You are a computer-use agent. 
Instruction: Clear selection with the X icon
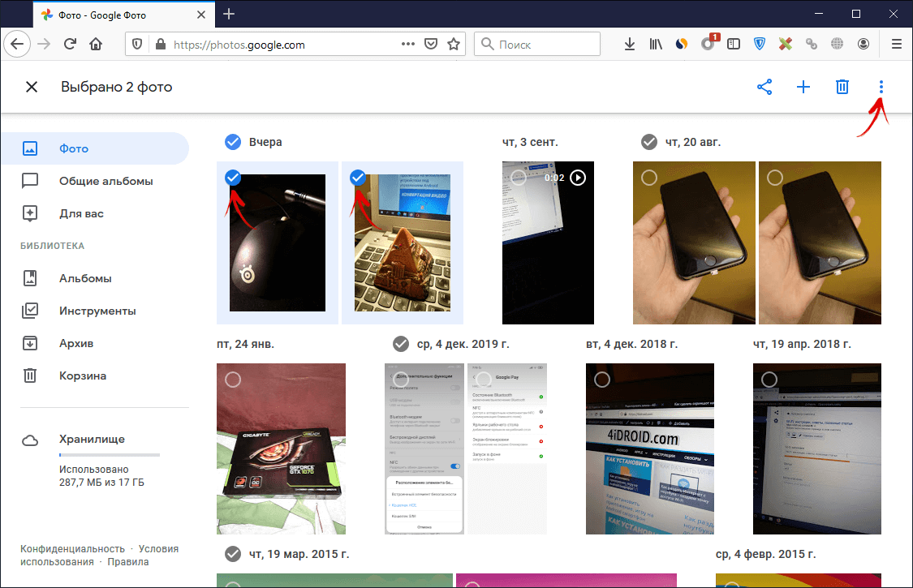click(32, 88)
